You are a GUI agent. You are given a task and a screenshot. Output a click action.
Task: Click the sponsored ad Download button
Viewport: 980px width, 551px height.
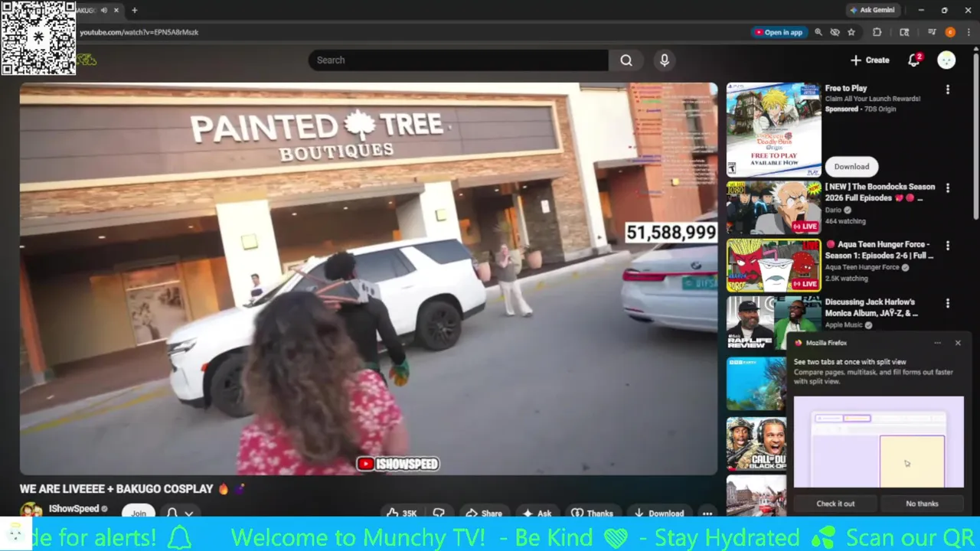click(851, 166)
